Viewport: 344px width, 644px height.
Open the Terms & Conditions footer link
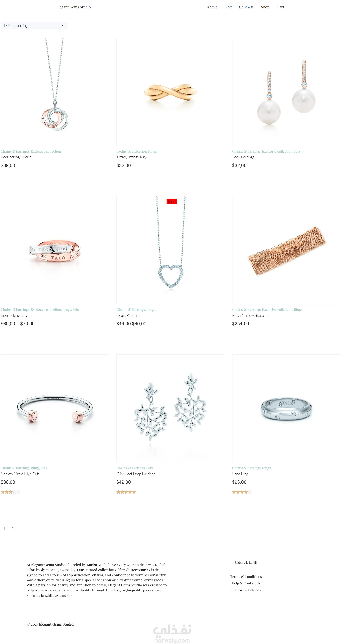[x=246, y=576]
